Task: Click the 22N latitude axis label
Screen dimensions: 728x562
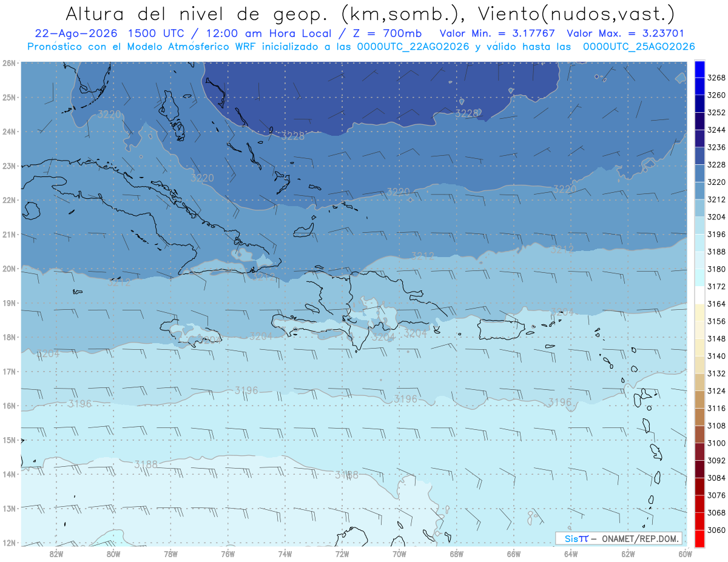Action: click(x=10, y=200)
